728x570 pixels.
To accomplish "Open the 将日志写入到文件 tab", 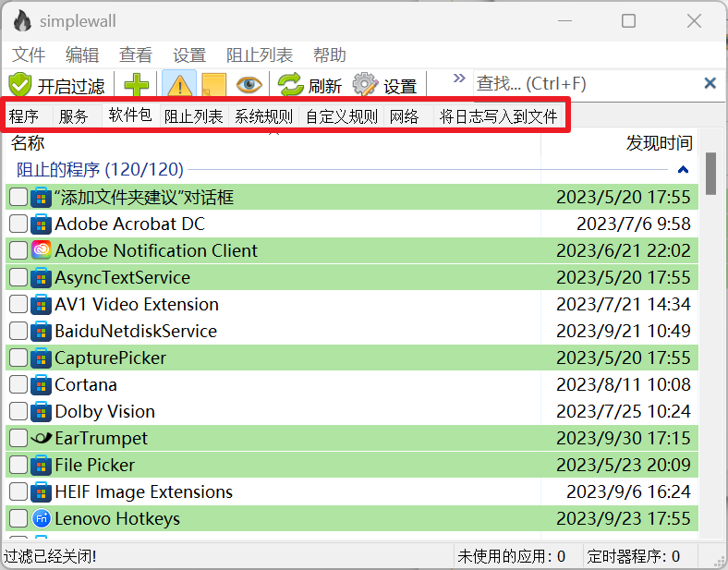I will pyautogui.click(x=499, y=116).
